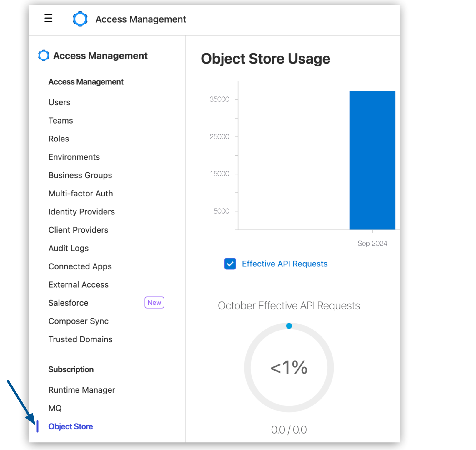Viewport: 476px width, 450px height.
Task: Open Multi-factor Auth settings
Action: pyautogui.click(x=80, y=193)
